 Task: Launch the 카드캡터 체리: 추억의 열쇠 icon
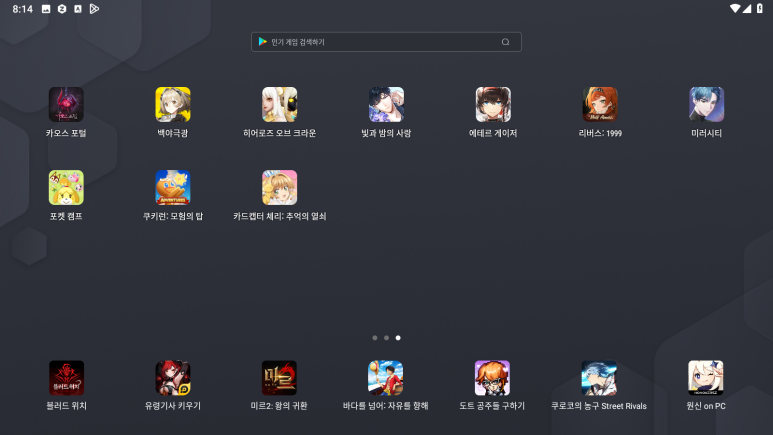(280, 187)
